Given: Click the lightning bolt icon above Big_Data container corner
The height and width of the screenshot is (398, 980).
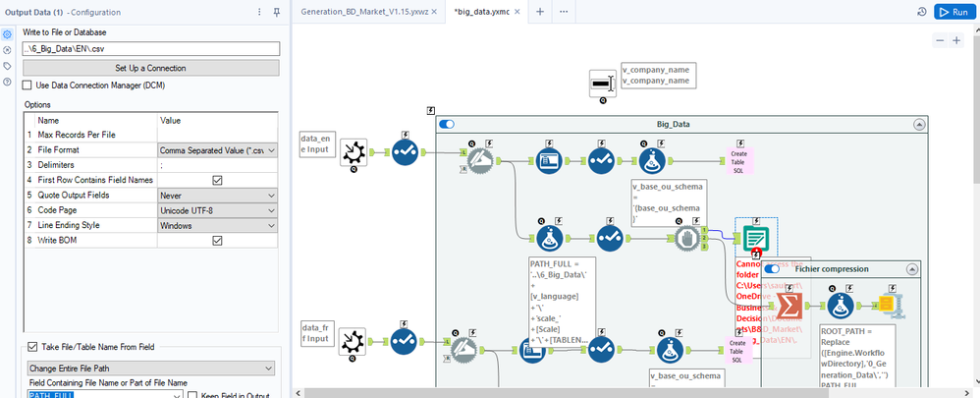Looking at the screenshot, I should point(431,111).
